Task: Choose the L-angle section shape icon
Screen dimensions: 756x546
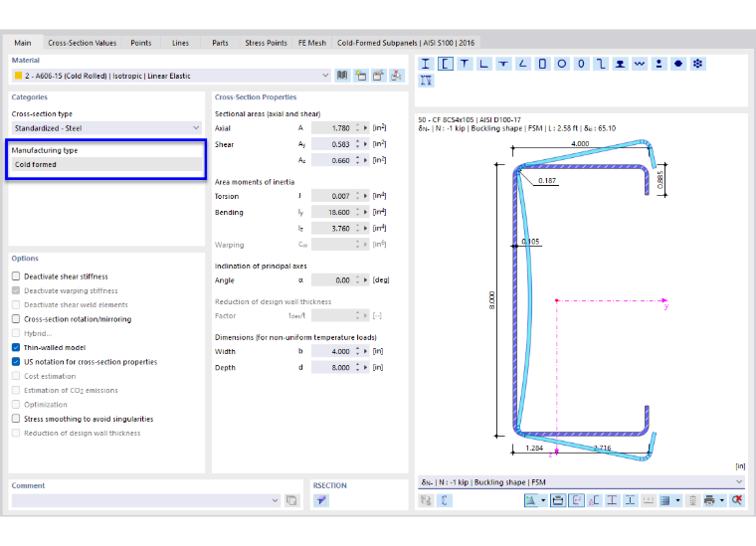Action: [483, 64]
